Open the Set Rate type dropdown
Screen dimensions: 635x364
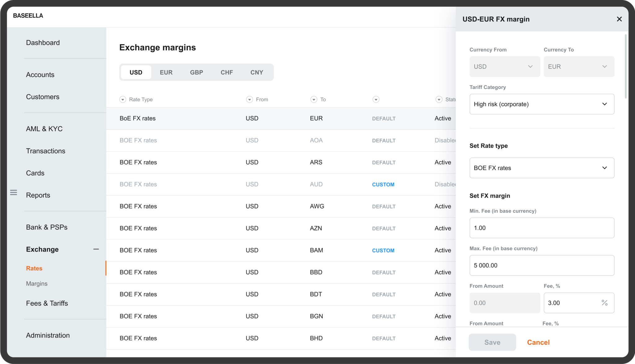point(541,168)
